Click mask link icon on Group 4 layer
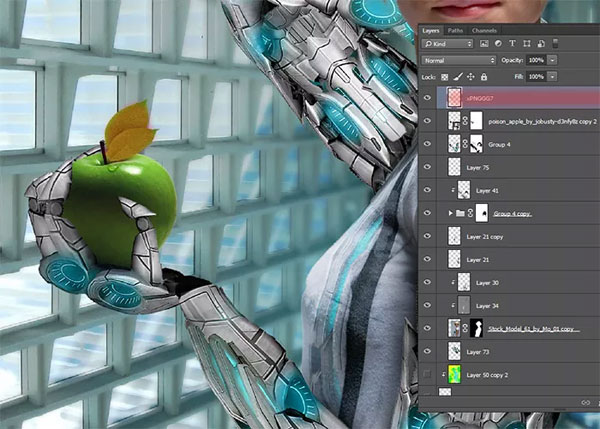This screenshot has height=429, width=600. point(465,144)
